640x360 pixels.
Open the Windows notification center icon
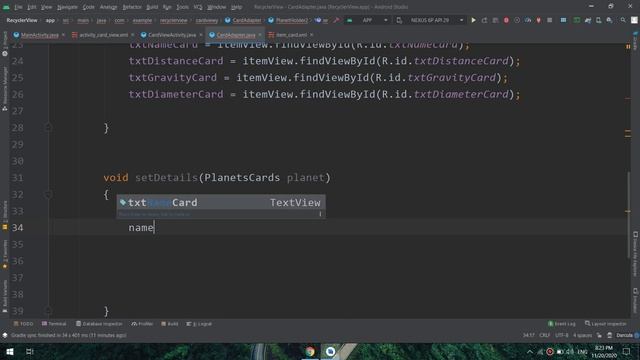[x=627, y=351]
